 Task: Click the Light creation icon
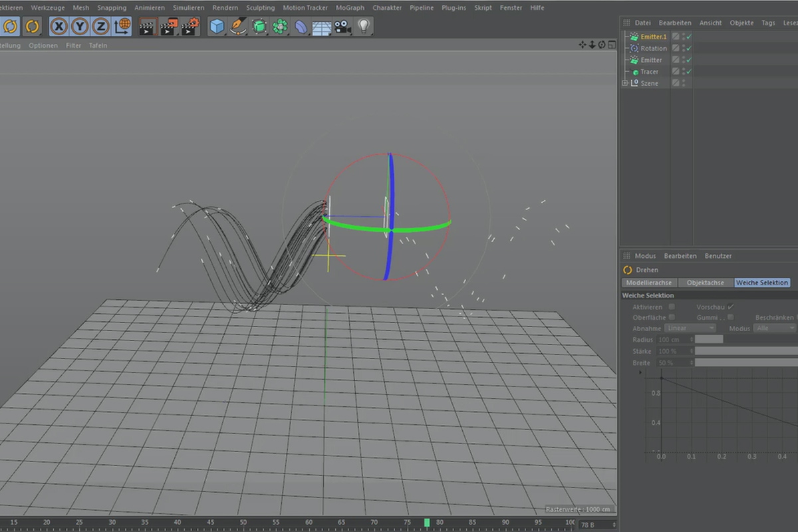364,27
